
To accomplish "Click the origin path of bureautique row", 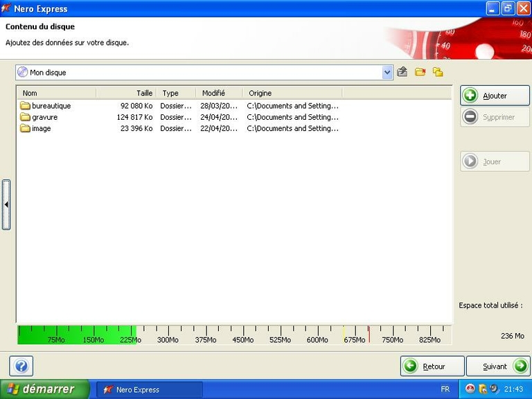I will click(293, 106).
